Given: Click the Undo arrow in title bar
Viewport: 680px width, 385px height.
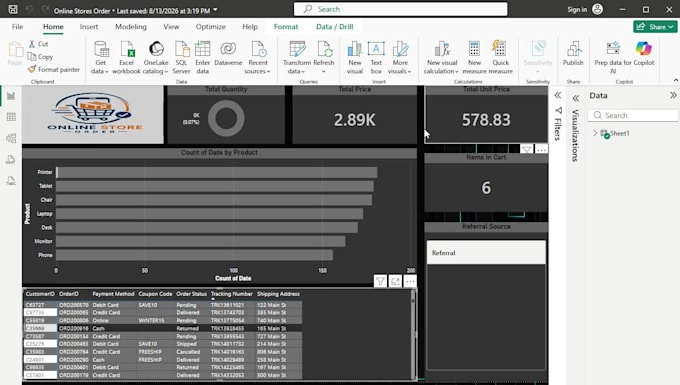Looking at the screenshot, I should tap(29, 9).
